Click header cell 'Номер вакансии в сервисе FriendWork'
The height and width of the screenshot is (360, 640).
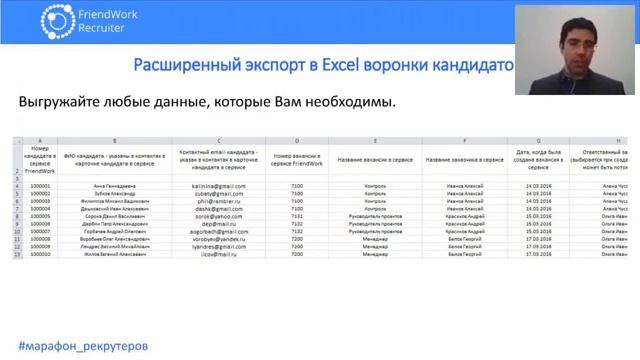[x=297, y=160]
